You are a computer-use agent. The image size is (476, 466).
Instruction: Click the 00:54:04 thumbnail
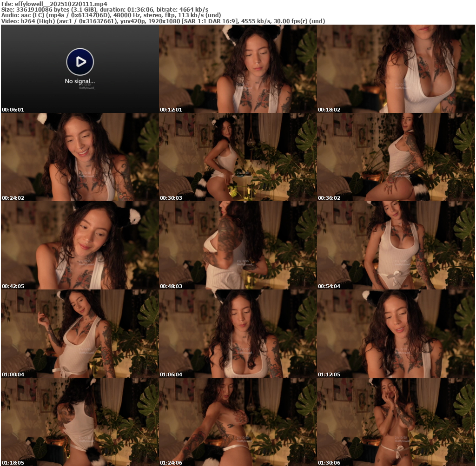(396, 245)
